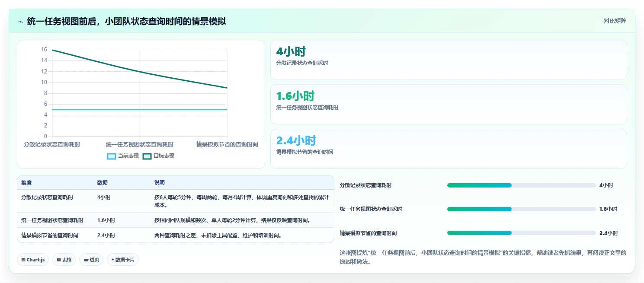The height and width of the screenshot is (283, 644).
Task: Click the 4小时 value beside the progress bar
Action: [x=606, y=185]
